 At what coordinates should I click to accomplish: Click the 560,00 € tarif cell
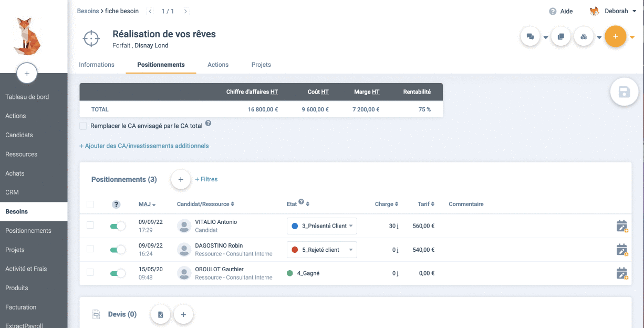pyautogui.click(x=423, y=226)
